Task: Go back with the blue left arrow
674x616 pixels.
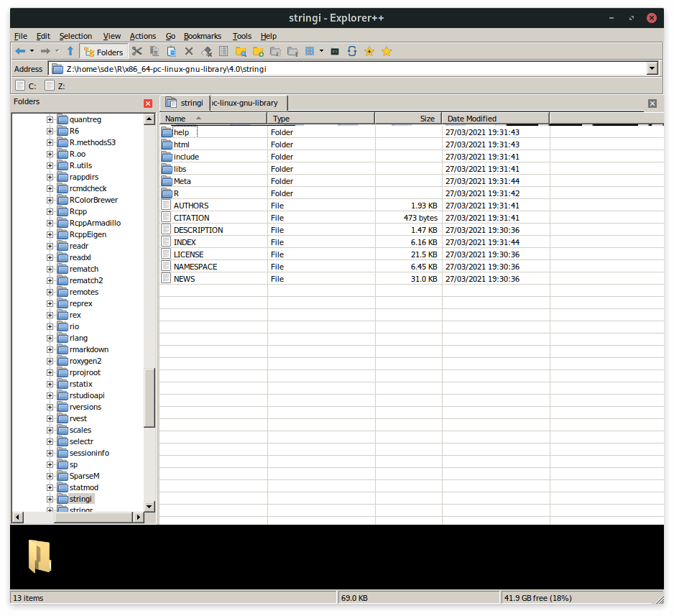Action: point(20,52)
